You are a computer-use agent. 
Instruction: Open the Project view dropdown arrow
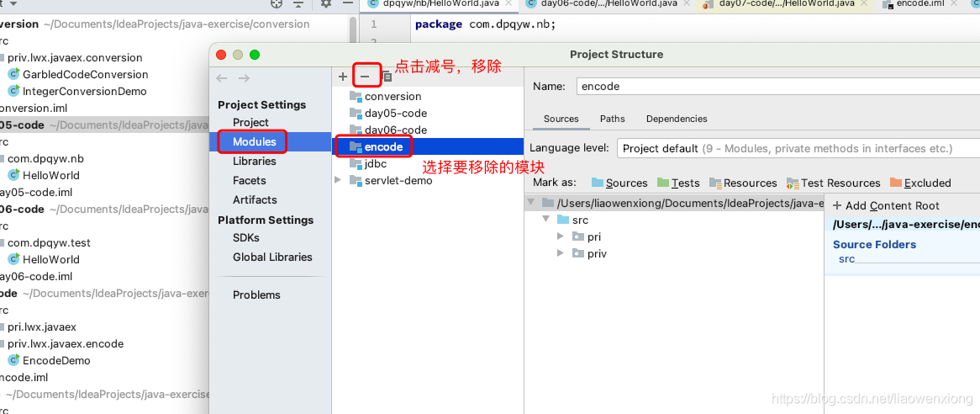coord(13,3)
